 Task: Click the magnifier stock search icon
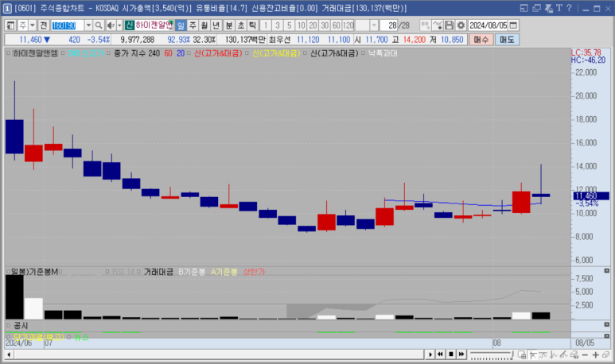[x=99, y=25]
